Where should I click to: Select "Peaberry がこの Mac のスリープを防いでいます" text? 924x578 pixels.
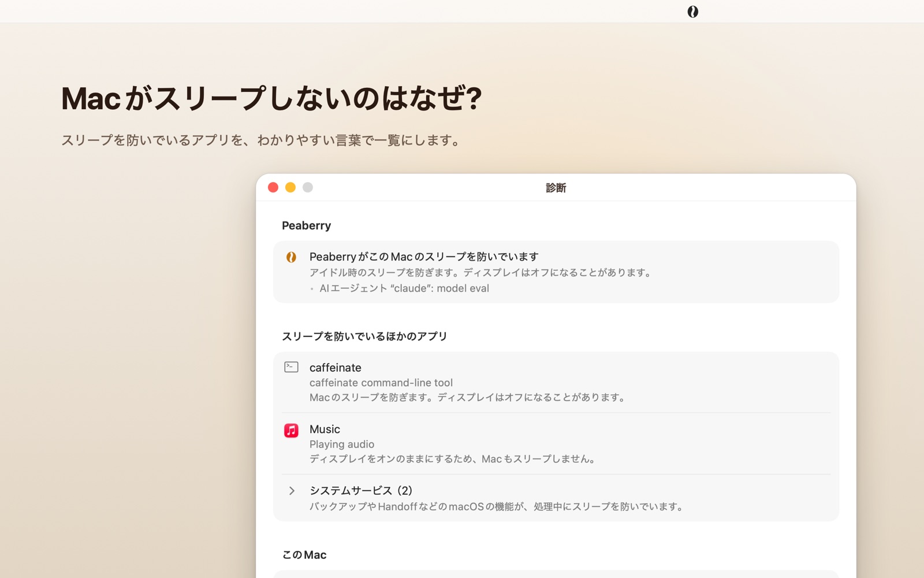click(x=424, y=257)
